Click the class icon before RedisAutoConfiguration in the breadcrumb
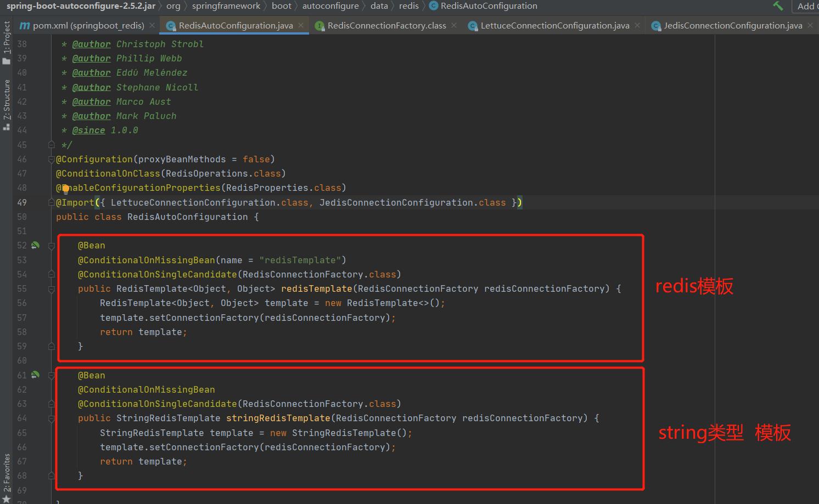 click(433, 6)
